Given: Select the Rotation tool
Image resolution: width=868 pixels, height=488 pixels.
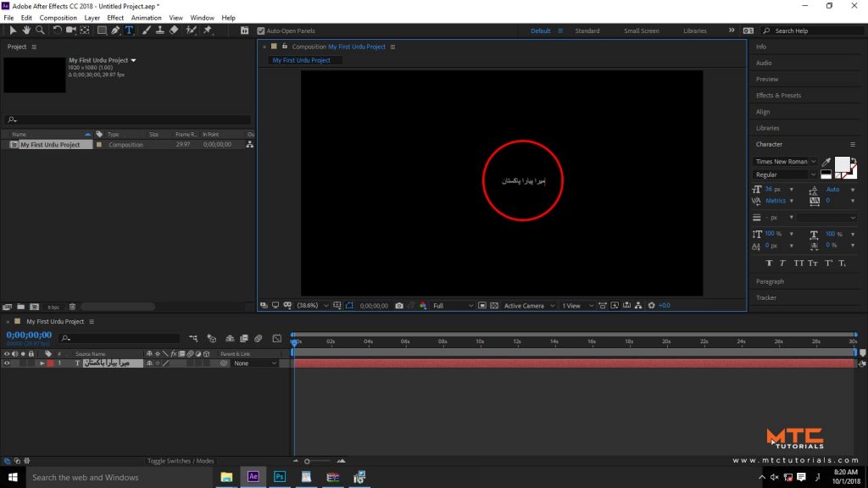Looking at the screenshot, I should click(x=57, y=30).
